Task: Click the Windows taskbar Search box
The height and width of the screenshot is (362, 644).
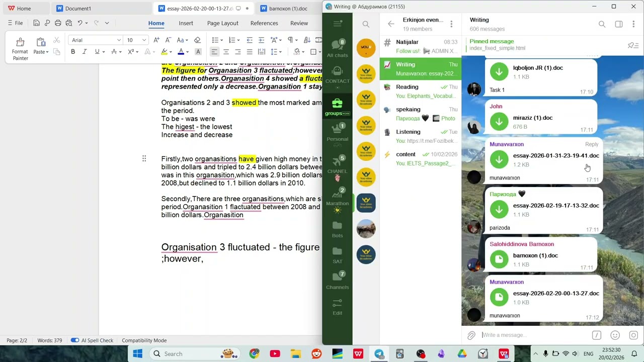Action: [194, 354]
